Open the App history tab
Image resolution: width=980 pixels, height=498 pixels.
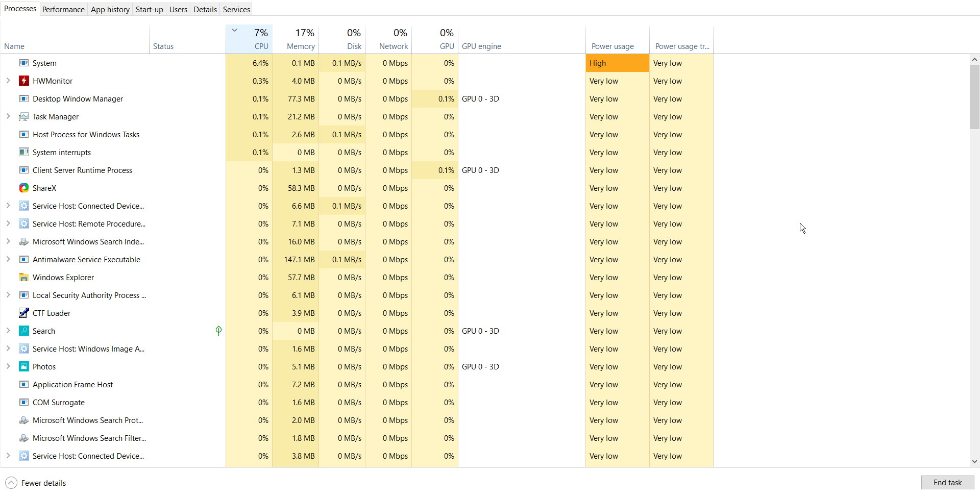(110, 9)
